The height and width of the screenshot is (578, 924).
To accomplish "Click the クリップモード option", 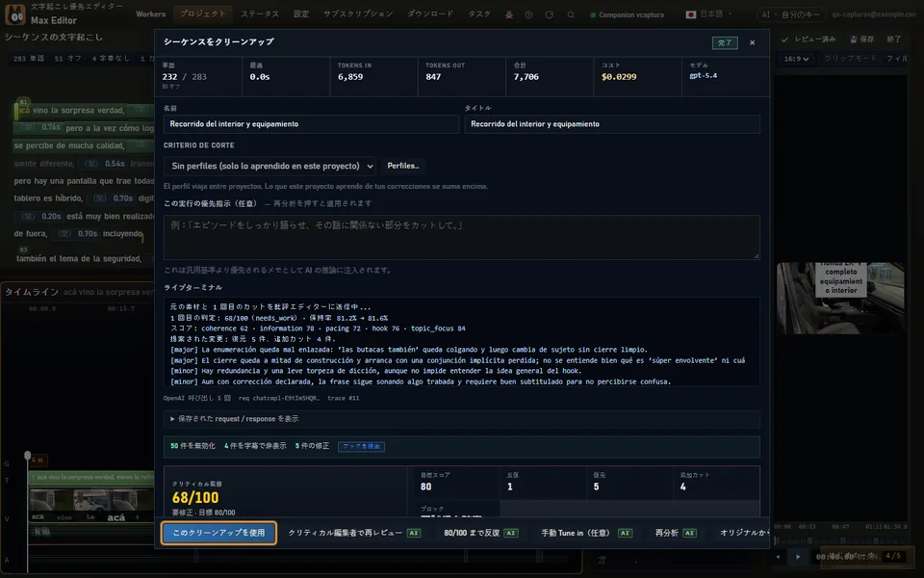I will 850,59.
